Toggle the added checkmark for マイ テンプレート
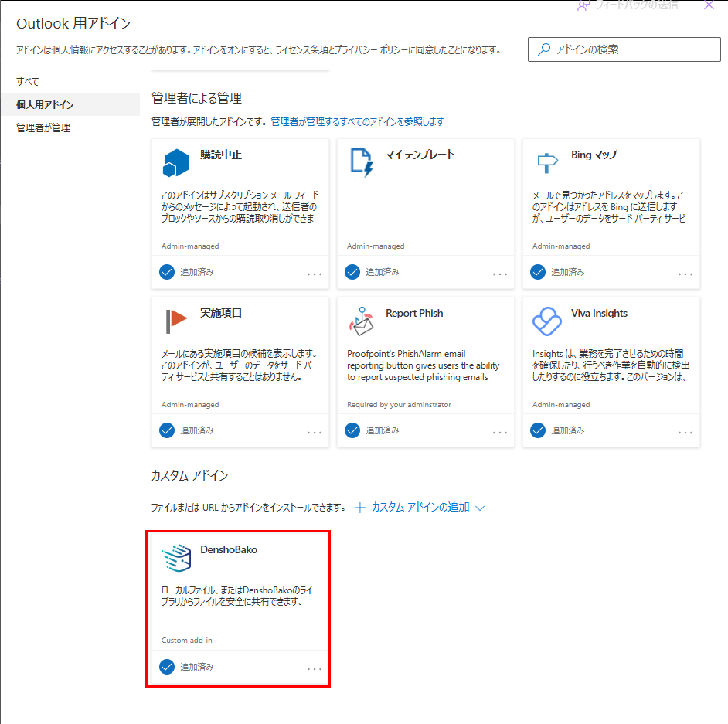The height and width of the screenshot is (724, 728). (x=352, y=272)
